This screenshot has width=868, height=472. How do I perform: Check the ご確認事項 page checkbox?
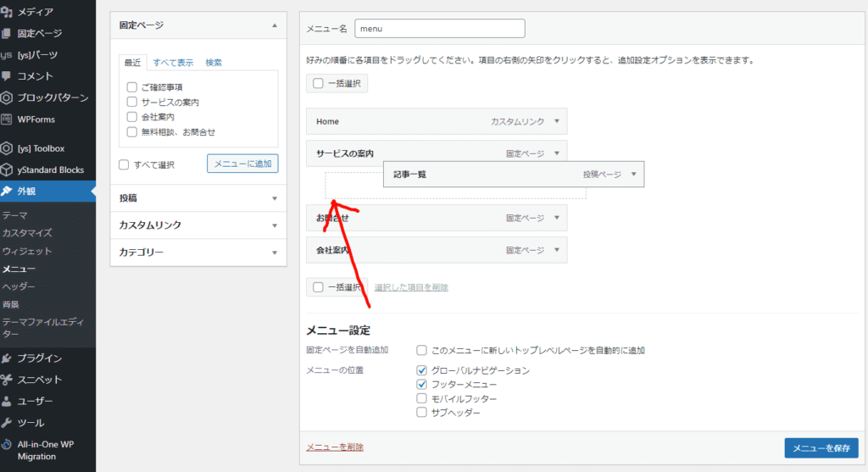point(131,87)
